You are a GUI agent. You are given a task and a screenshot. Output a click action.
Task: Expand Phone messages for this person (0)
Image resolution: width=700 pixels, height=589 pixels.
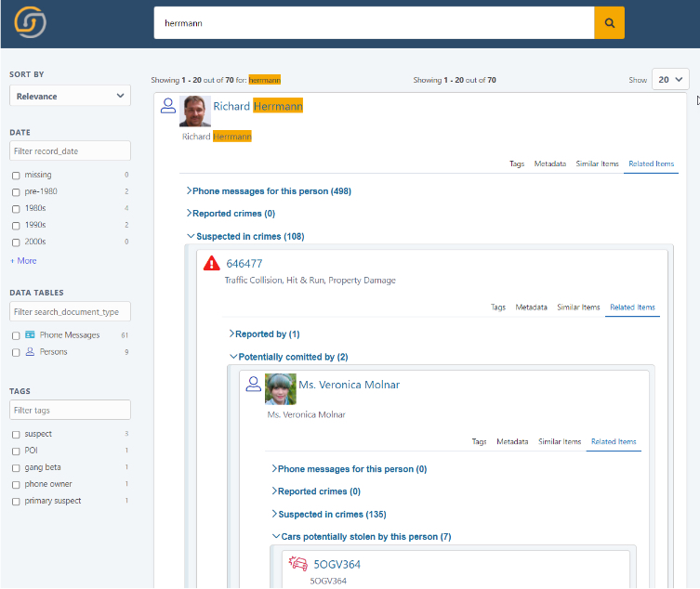tap(350, 469)
